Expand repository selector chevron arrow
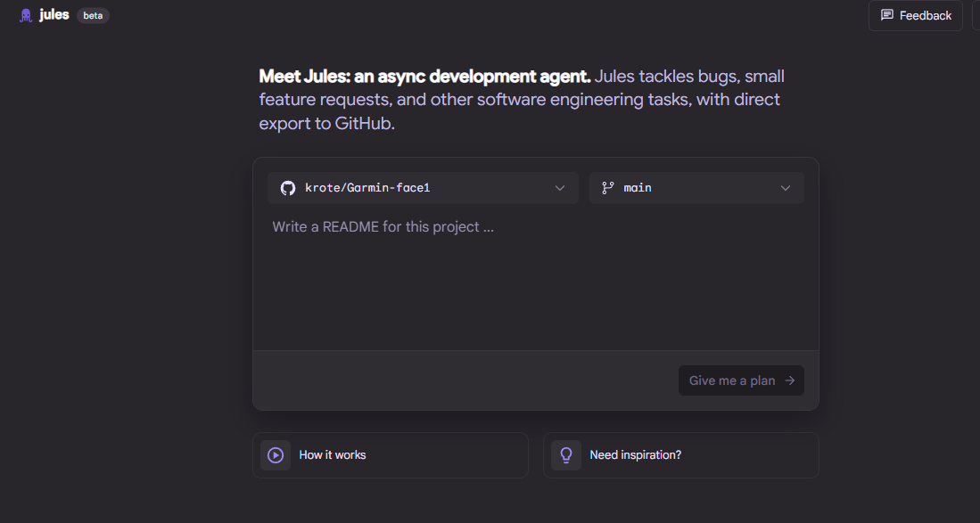980x523 pixels. [x=560, y=188]
